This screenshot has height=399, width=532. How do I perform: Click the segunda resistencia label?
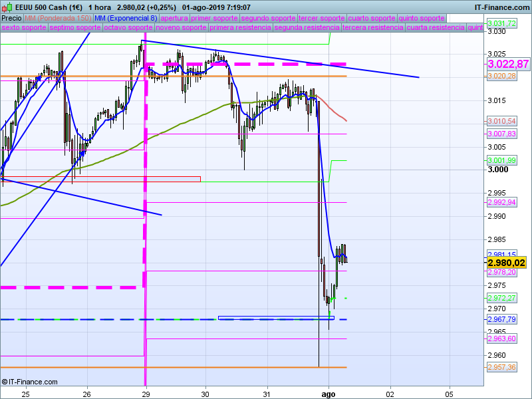pyautogui.click(x=307, y=27)
